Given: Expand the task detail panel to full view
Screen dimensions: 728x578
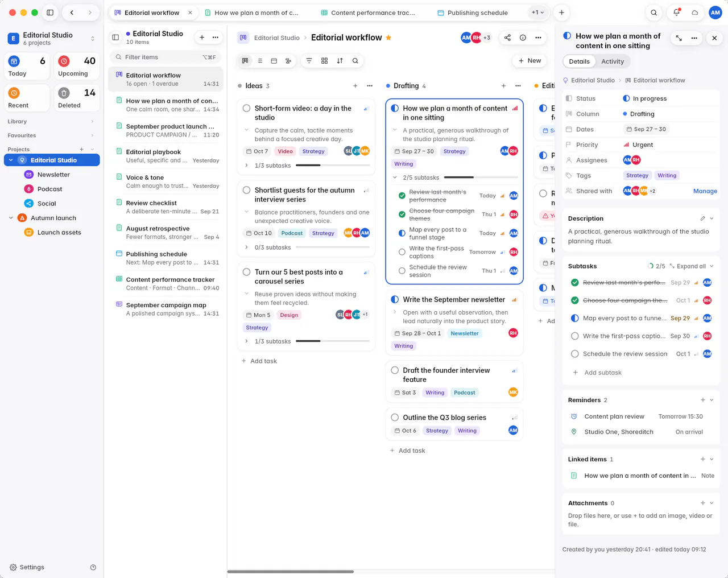Looking at the screenshot, I should tap(679, 38).
